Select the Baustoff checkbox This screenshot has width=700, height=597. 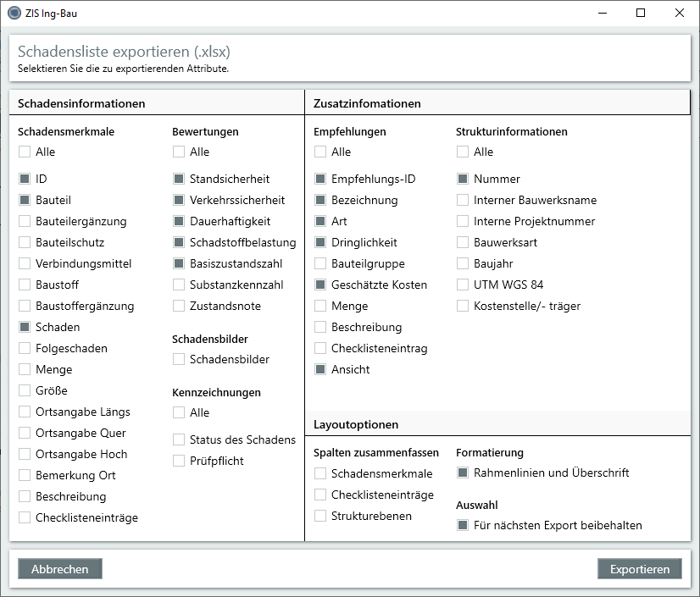tap(25, 285)
